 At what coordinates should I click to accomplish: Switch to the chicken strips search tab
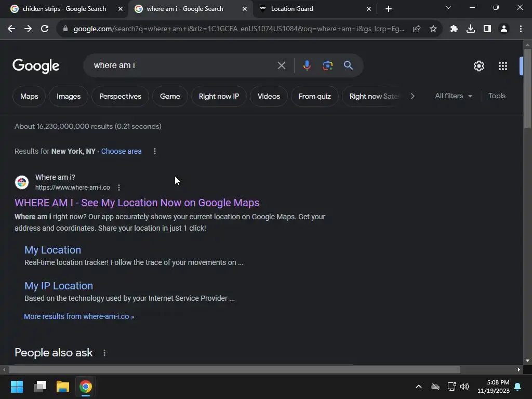[64, 9]
